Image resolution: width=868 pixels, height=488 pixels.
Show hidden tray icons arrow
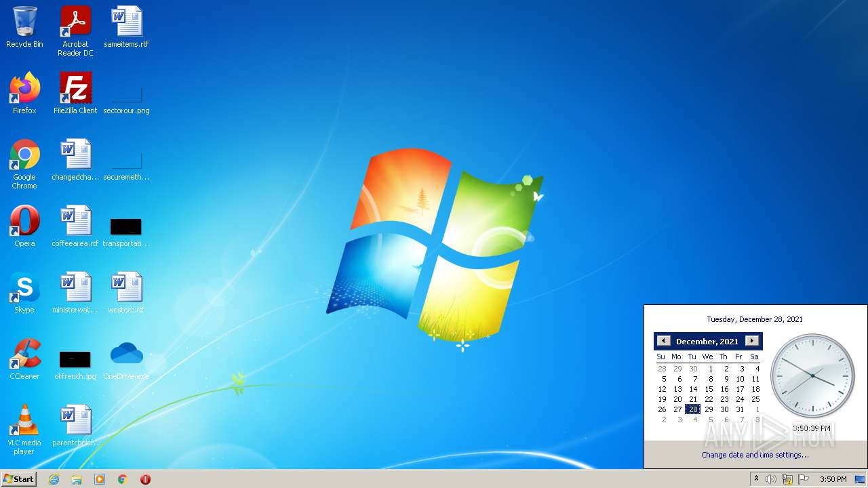click(756, 479)
